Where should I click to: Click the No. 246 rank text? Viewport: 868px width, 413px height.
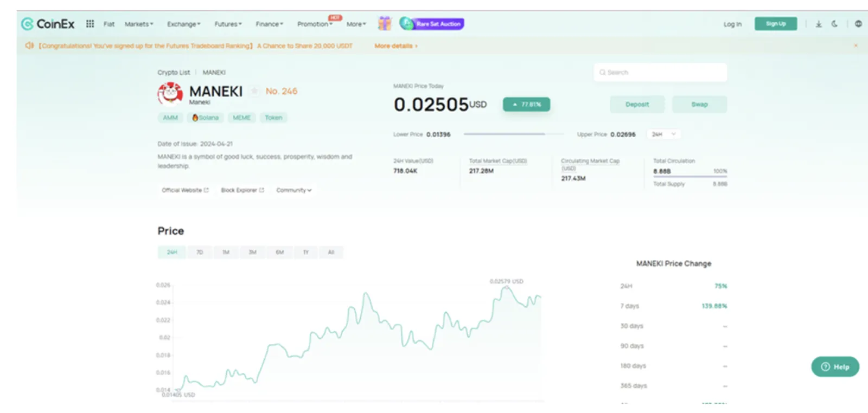click(x=282, y=91)
